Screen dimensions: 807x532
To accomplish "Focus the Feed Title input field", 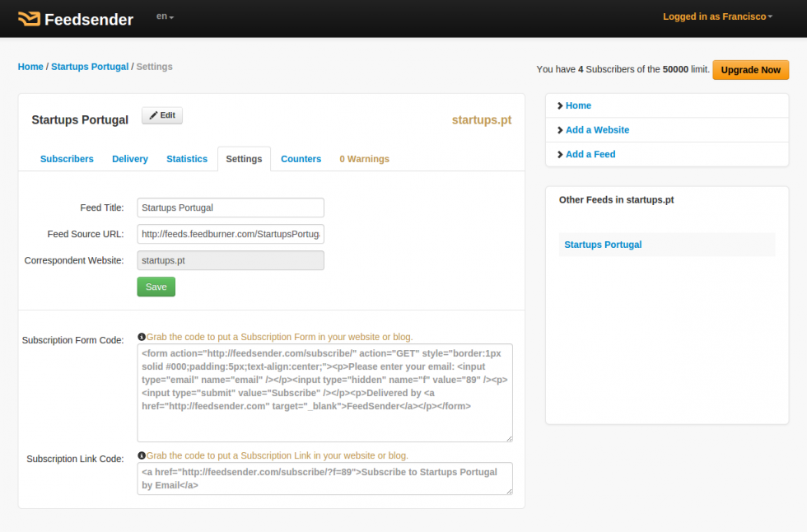I will point(231,208).
